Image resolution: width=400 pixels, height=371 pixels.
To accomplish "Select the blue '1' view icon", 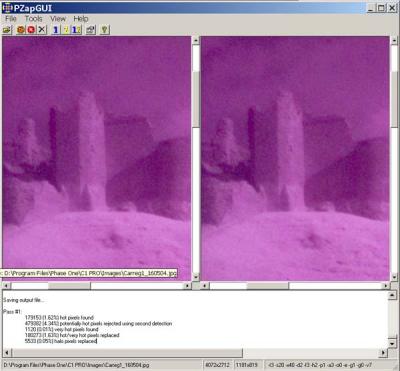I will (x=56, y=30).
